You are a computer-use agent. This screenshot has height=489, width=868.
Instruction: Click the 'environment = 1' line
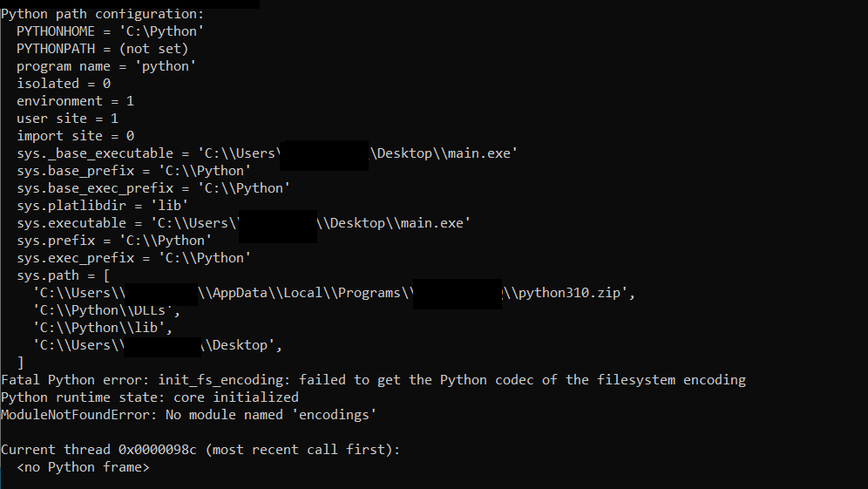coord(75,101)
